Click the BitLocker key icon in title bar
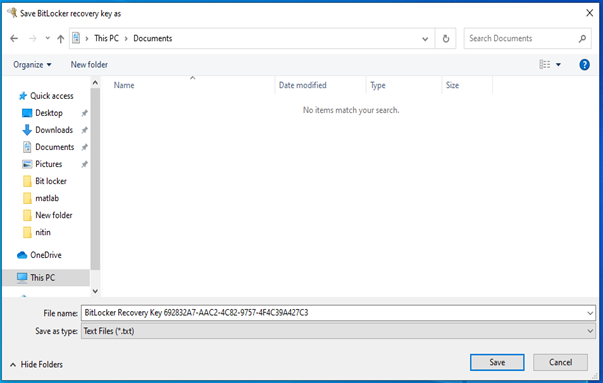603x383 pixels. point(12,13)
